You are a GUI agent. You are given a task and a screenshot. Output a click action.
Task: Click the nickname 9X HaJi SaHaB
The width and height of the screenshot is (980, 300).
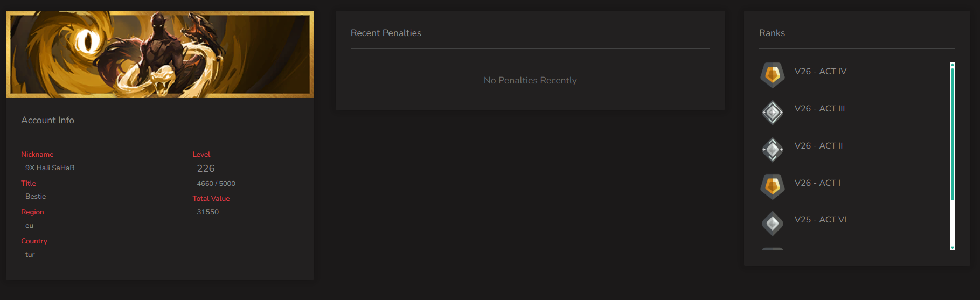50,168
